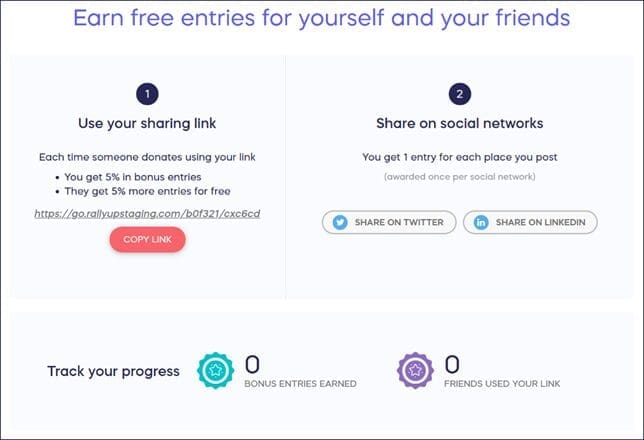Click the 'Track your progress' label
644x440 pixels.
tap(114, 371)
